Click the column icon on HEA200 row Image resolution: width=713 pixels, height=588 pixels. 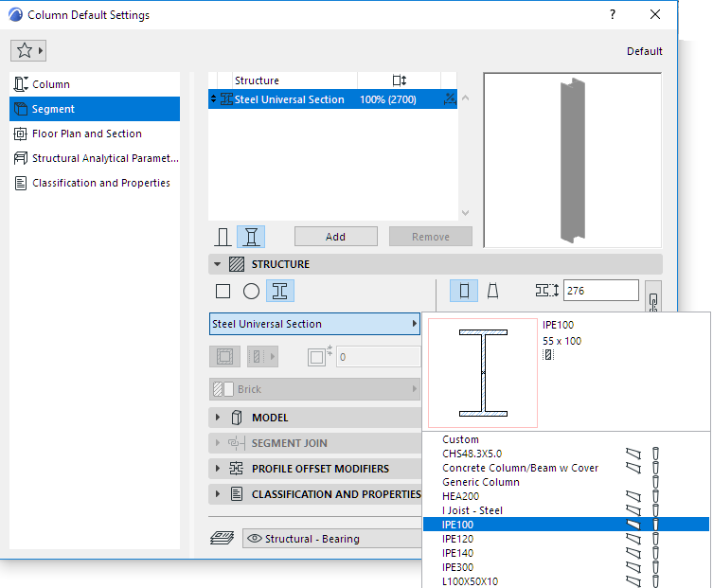655,496
